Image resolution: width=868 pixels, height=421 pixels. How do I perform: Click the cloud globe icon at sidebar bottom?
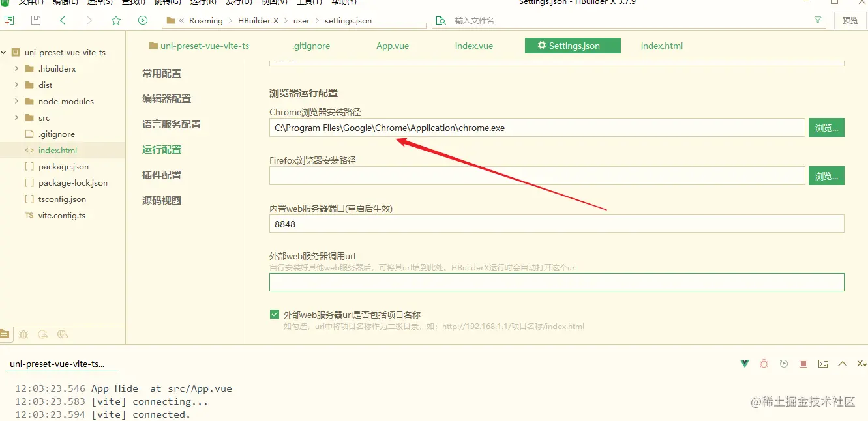[x=63, y=334]
